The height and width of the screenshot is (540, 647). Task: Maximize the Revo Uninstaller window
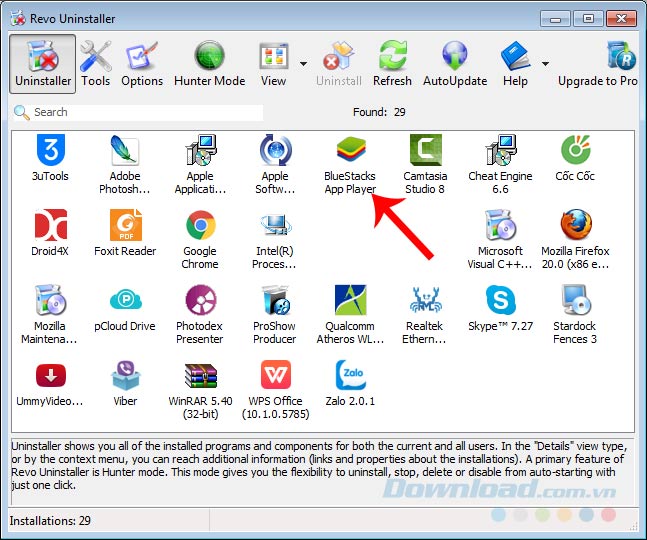588,19
